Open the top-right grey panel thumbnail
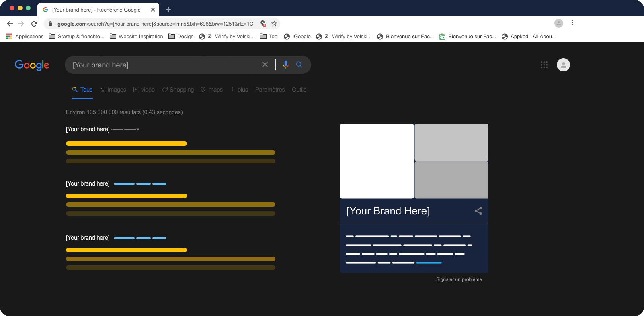The image size is (644, 316). (451, 142)
